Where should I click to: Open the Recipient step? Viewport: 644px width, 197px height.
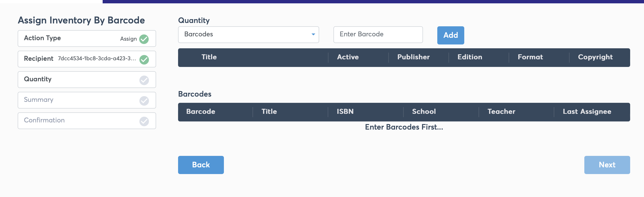(87, 59)
